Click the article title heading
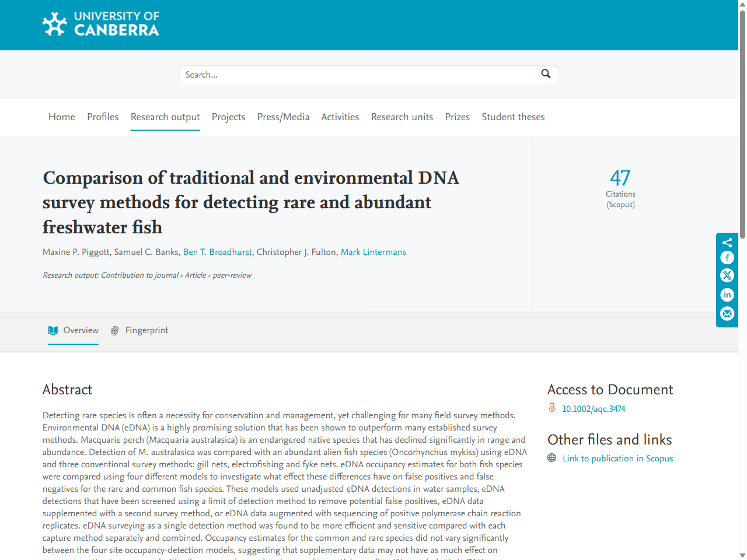The width and height of the screenshot is (747, 560). click(x=251, y=202)
